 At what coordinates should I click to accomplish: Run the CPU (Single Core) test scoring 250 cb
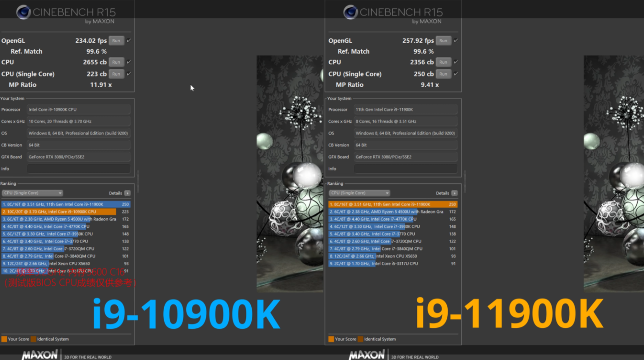point(444,74)
